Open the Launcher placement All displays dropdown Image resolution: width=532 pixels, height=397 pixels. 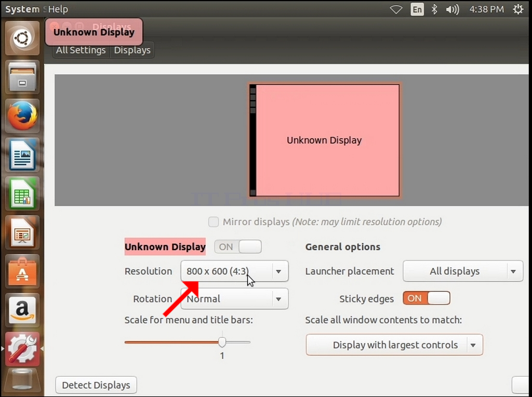coord(463,271)
